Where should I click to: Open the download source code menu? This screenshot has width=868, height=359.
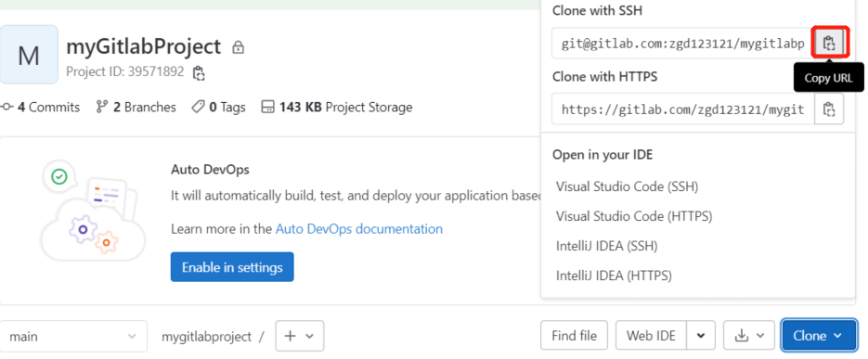(749, 336)
